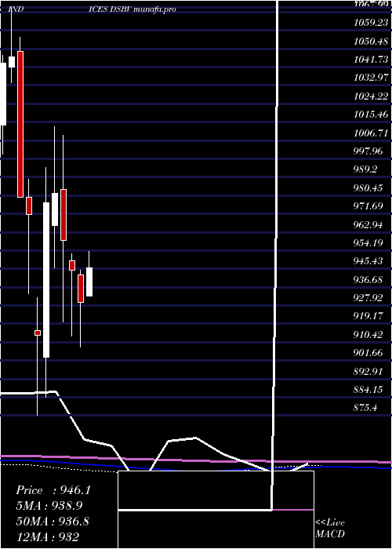The width and height of the screenshot is (392, 549).
Task: Click the last white candlestick near 940
Action: coord(89,282)
